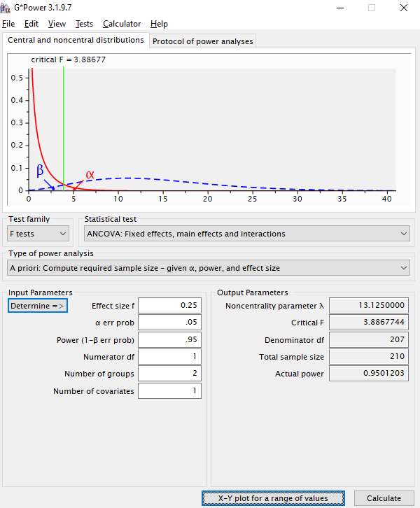Expand the Statistical test dropdown
420x508 pixels.
[x=247, y=234]
